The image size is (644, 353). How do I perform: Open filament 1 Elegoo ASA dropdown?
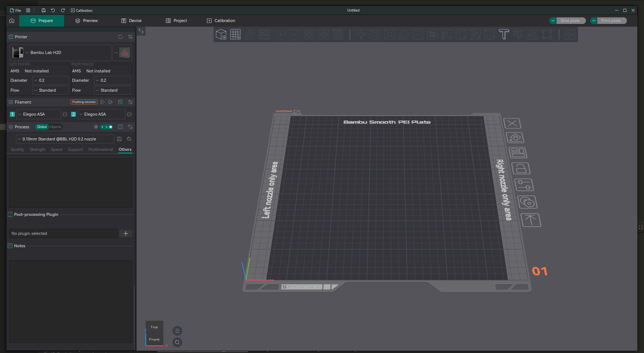point(39,114)
